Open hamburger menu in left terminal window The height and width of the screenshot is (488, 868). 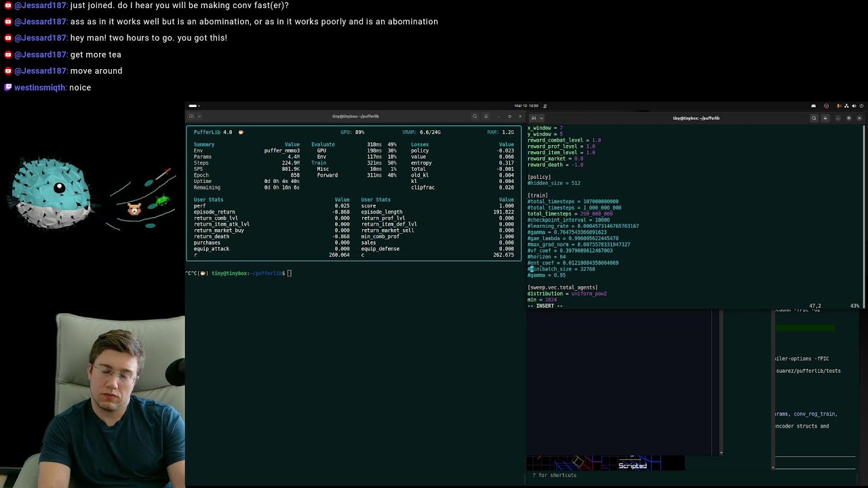coord(486,117)
